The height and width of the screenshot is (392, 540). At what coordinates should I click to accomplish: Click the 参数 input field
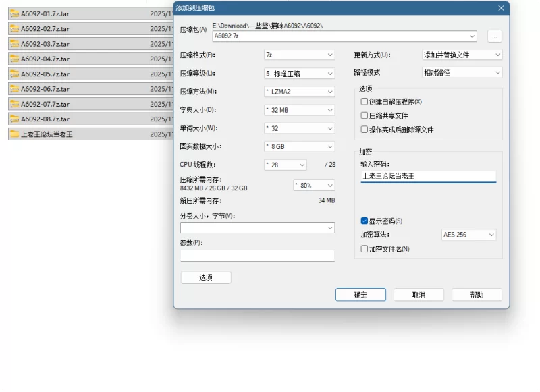(257, 256)
